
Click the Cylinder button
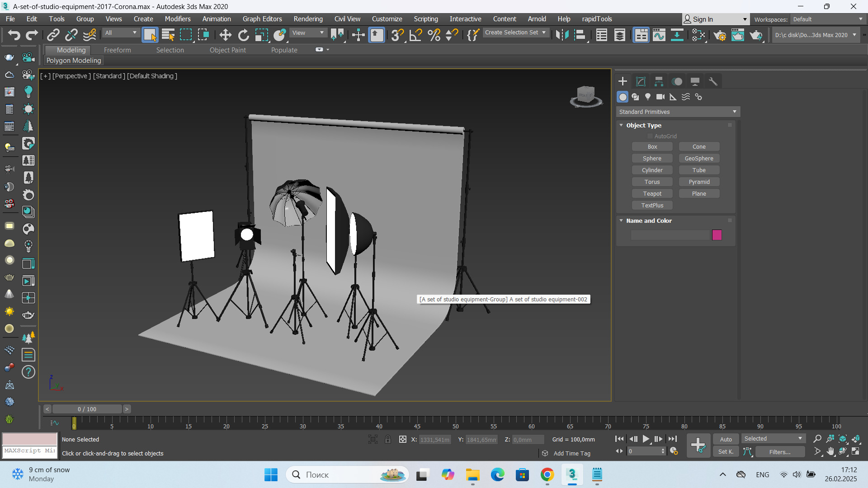652,170
